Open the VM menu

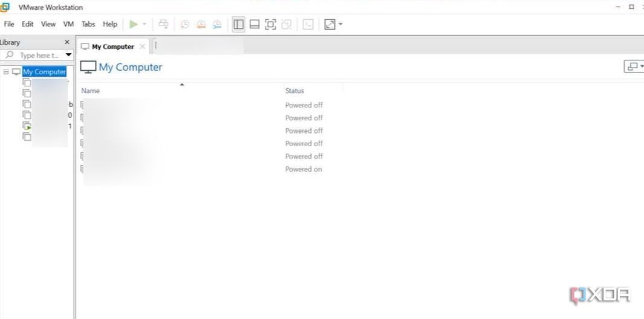click(x=68, y=24)
